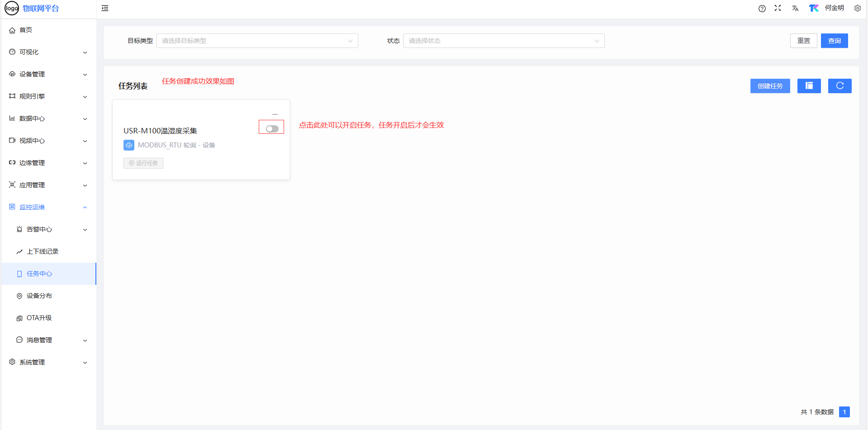Click the blue device icon on task card
The image size is (868, 430).
(x=129, y=145)
